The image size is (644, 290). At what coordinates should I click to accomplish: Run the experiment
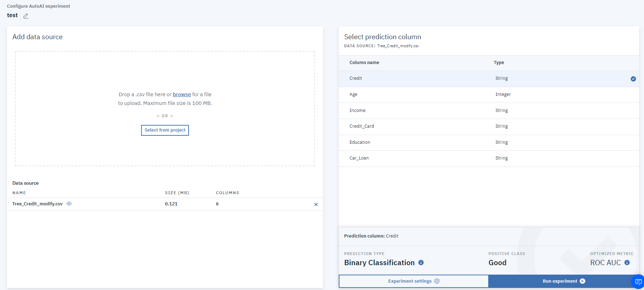click(x=563, y=281)
